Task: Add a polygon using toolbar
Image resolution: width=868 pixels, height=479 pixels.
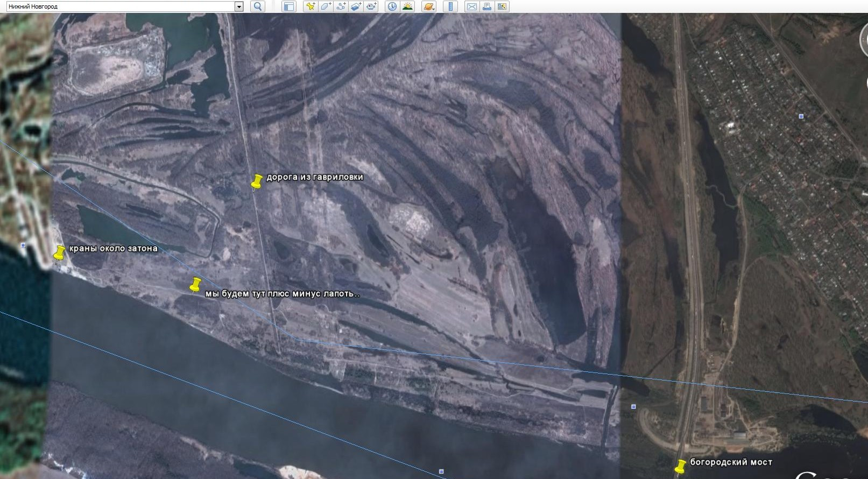Action: [326, 6]
